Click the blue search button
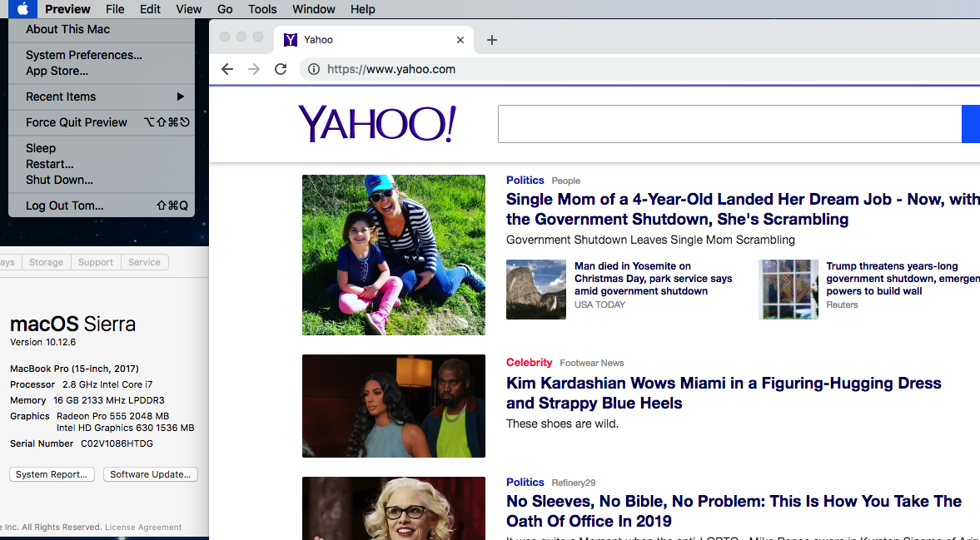This screenshot has width=980, height=540. click(971, 124)
